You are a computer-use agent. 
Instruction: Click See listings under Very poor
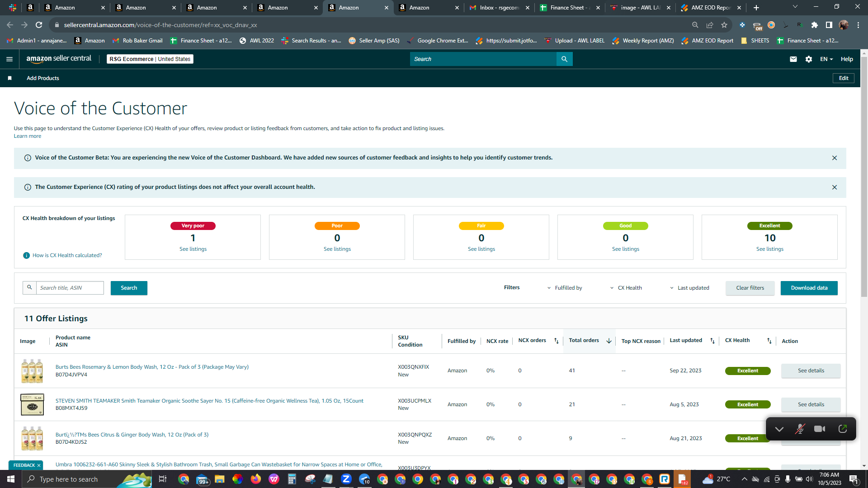[x=193, y=249]
